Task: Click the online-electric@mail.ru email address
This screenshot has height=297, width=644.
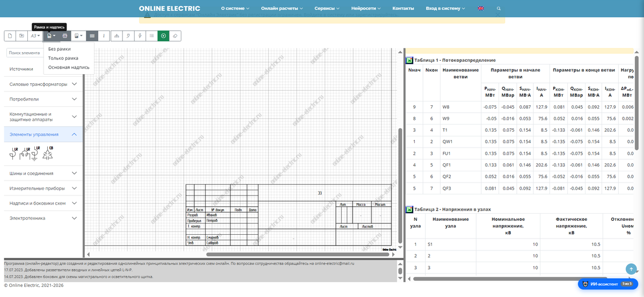Action: pyautogui.click(x=335, y=264)
